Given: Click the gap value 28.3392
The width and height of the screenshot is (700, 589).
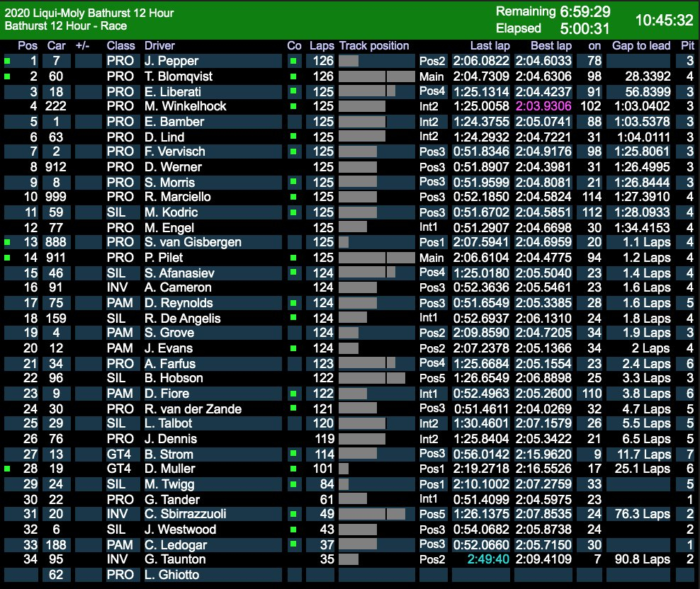Looking at the screenshot, I should click(648, 76).
